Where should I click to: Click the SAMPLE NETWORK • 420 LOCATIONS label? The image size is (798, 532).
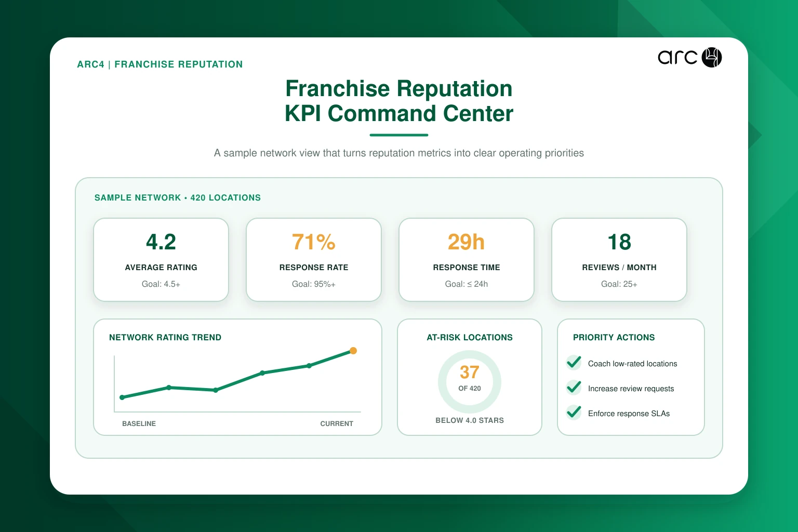click(178, 198)
